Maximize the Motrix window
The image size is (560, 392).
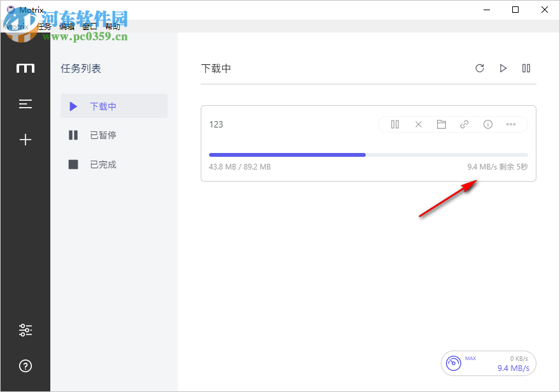tap(515, 10)
